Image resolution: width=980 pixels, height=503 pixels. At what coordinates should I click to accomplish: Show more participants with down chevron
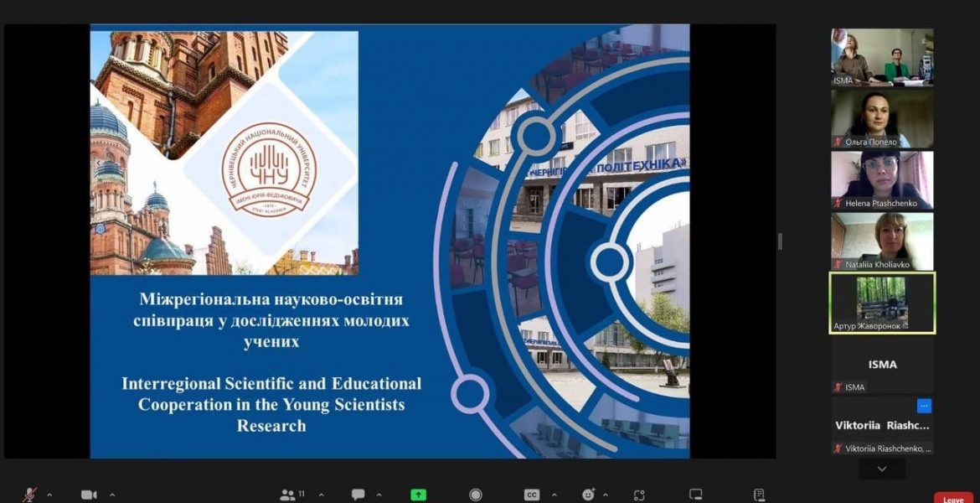click(x=882, y=469)
